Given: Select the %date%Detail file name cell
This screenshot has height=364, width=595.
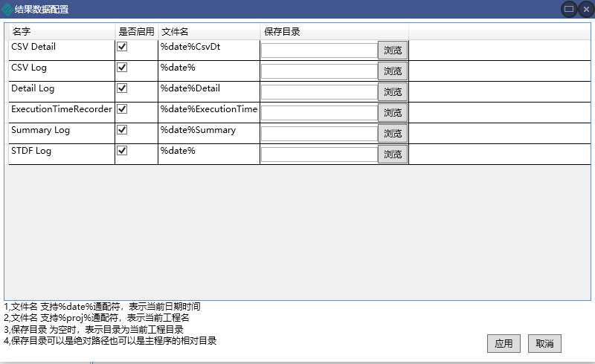Looking at the screenshot, I should click(209, 92).
